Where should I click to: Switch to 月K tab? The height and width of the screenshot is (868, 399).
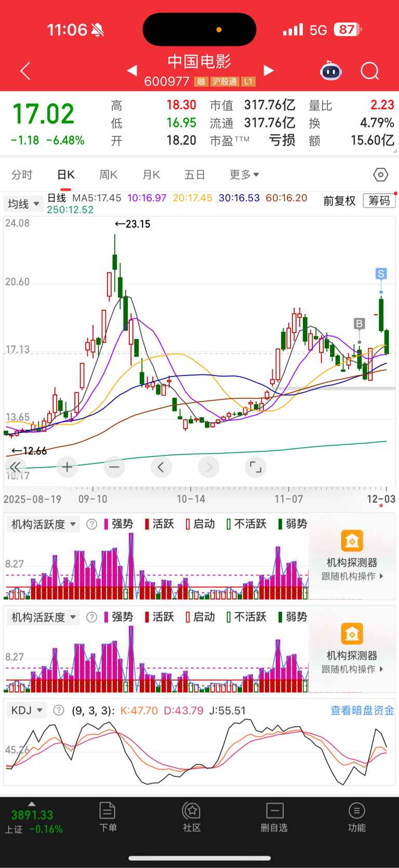[151, 175]
